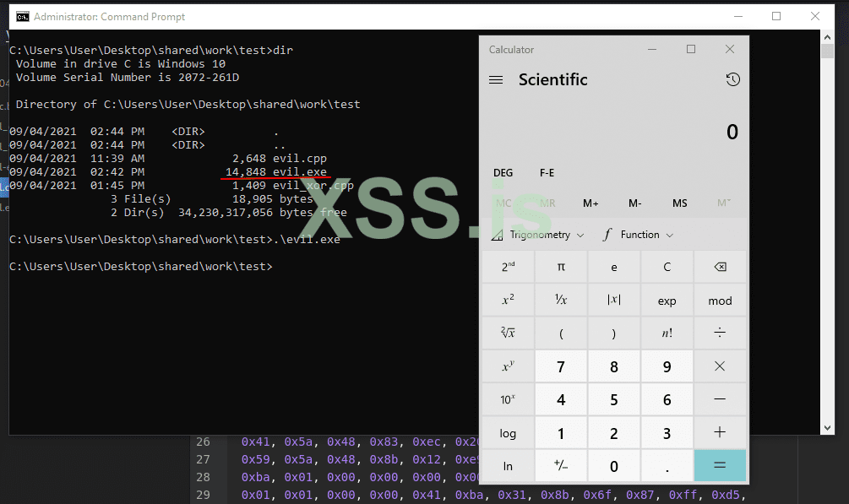Click the division operator key
Screen dimensions: 849x504
[x=720, y=333]
